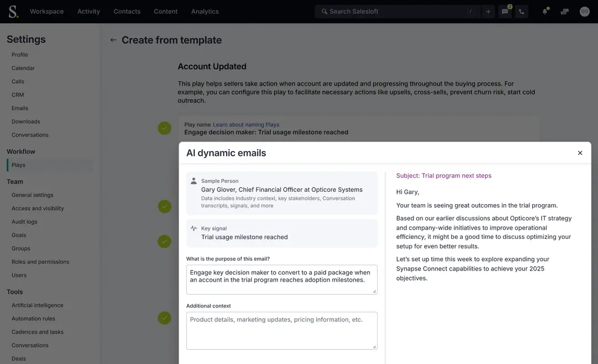
Task: Open the chat messages icon with badge
Action: tap(505, 12)
